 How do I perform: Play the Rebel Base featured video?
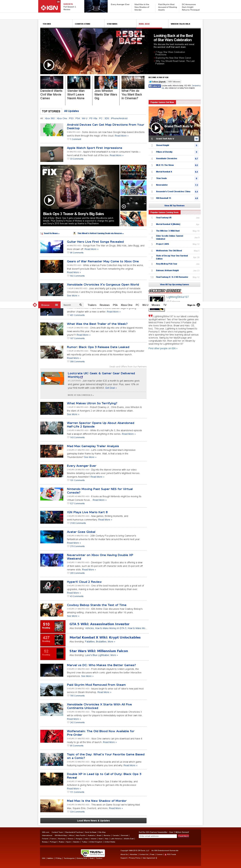click(x=49, y=65)
